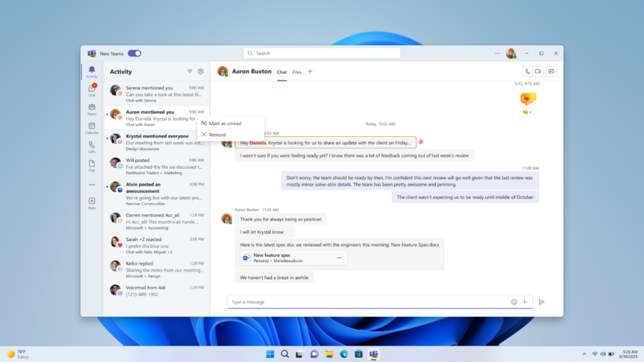Open Files from the left rail

coord(92,166)
